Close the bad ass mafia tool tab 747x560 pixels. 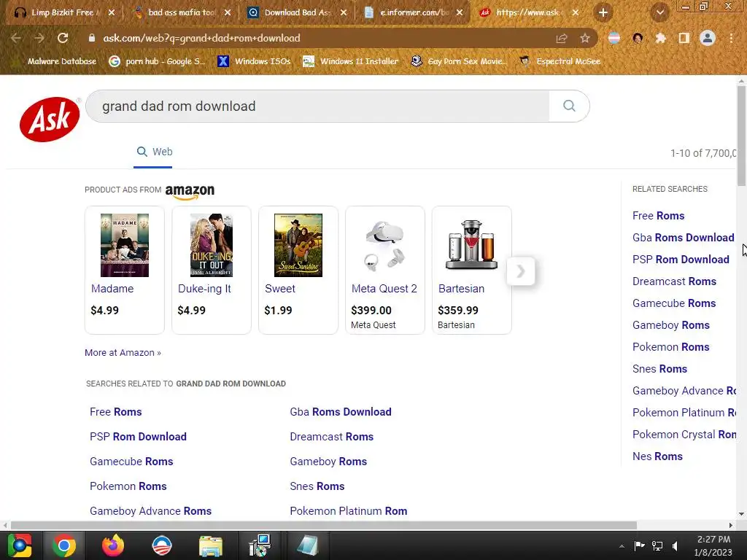[x=228, y=13]
